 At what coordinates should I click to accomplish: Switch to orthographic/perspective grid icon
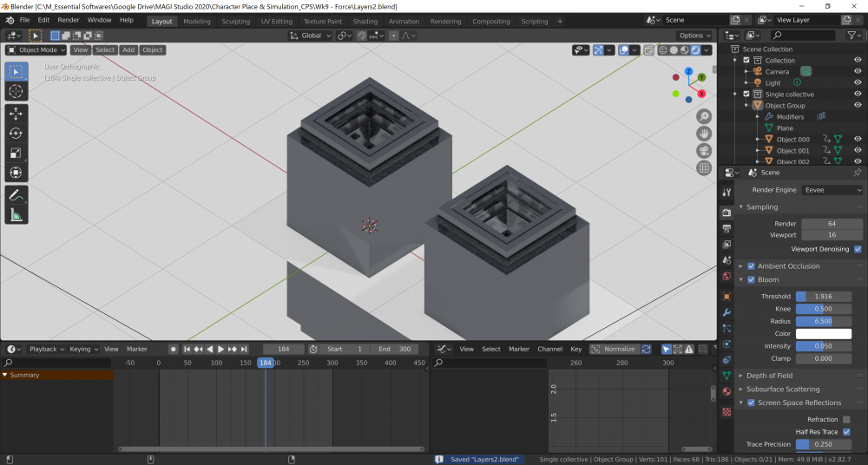(704, 168)
